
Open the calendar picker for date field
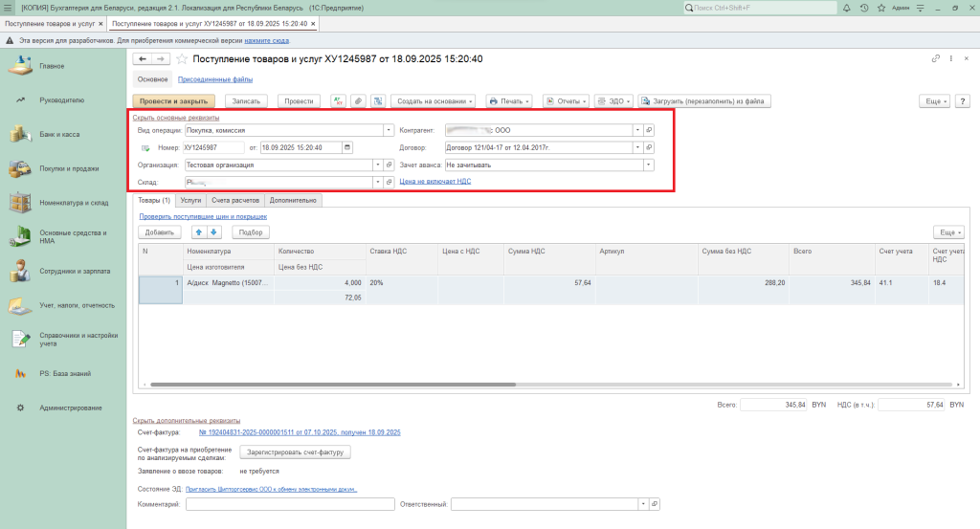coord(346,147)
